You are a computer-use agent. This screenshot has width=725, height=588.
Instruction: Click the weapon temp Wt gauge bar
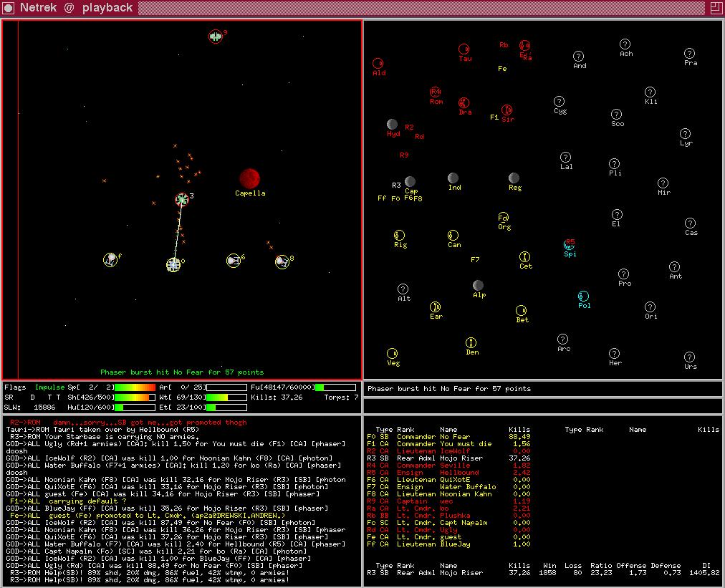(226, 397)
